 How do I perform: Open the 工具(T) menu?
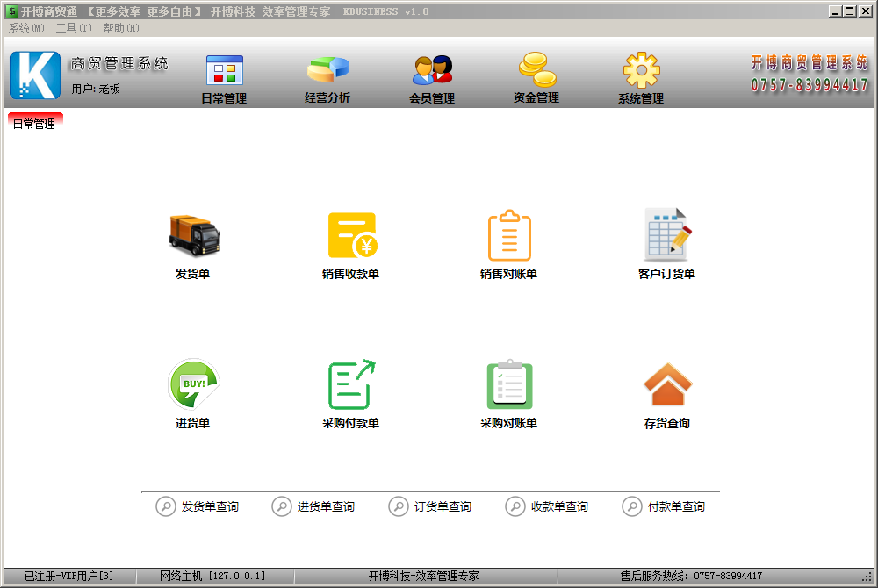74,28
